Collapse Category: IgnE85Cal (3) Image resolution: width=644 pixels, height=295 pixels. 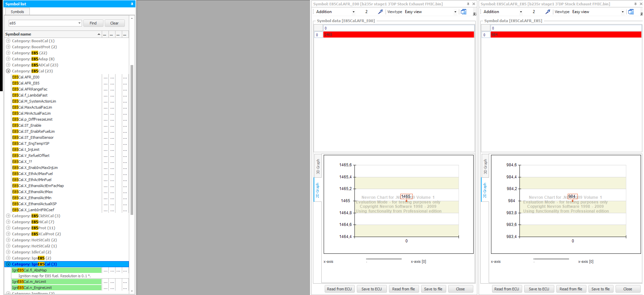[8, 264]
